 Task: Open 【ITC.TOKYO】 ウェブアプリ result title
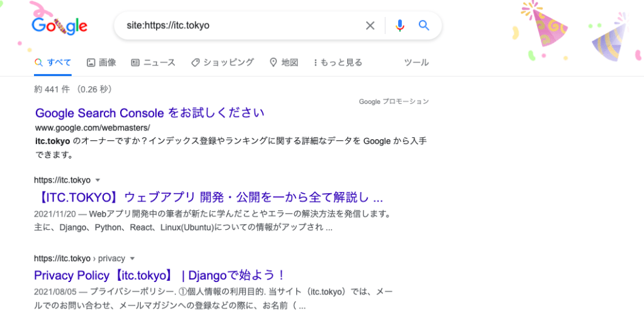tap(209, 198)
